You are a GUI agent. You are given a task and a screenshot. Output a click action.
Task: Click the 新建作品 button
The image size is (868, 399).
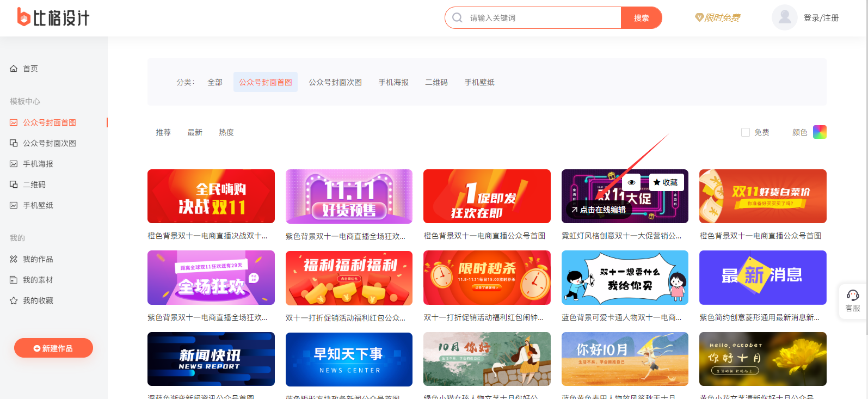coord(53,348)
